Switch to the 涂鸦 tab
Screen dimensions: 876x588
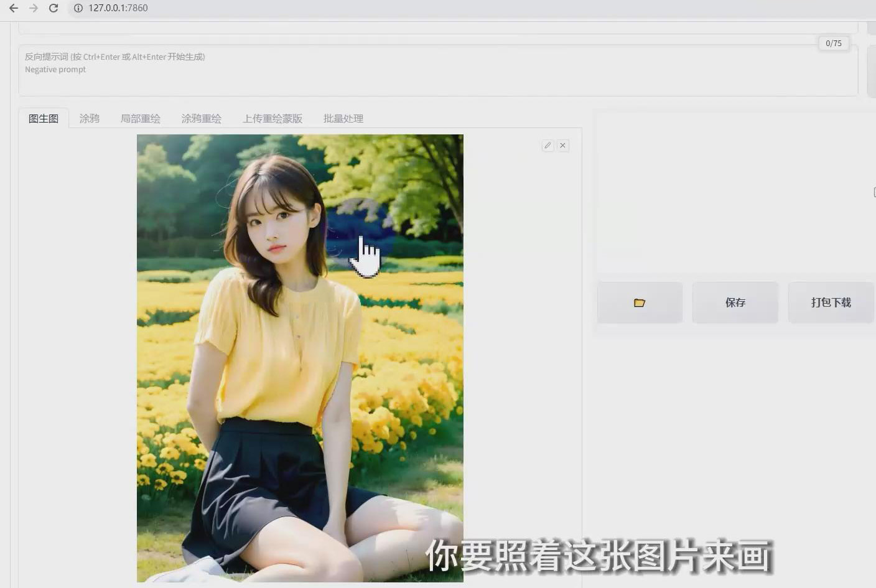(x=90, y=118)
